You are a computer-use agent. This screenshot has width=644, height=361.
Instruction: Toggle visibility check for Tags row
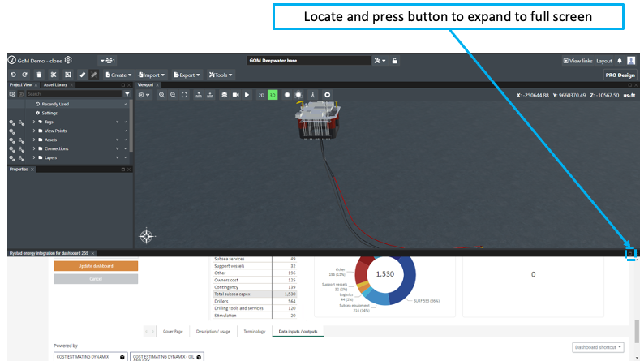coord(126,122)
